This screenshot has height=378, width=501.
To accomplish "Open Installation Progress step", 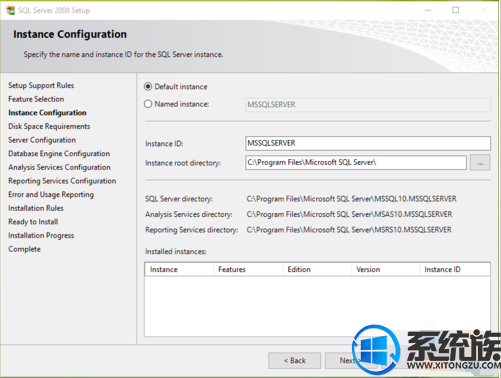I will [x=41, y=235].
